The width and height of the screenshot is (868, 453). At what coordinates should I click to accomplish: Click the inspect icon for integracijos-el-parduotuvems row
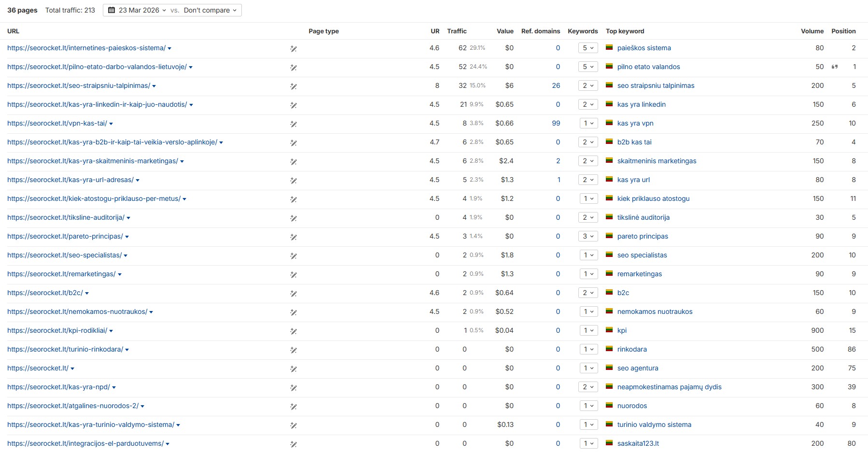click(293, 444)
